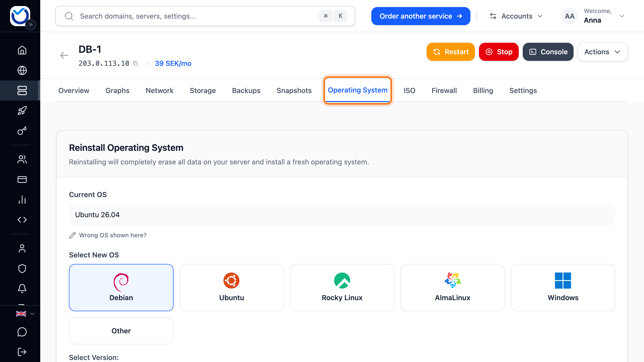644x362 pixels.
Task: Choose the Rocky Linux OS card
Action: point(342,288)
